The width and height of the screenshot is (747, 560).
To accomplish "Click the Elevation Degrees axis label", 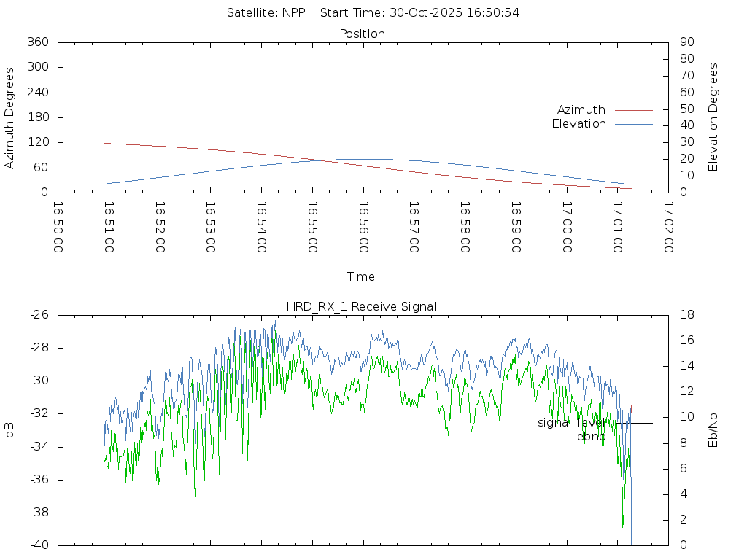I will click(713, 117).
